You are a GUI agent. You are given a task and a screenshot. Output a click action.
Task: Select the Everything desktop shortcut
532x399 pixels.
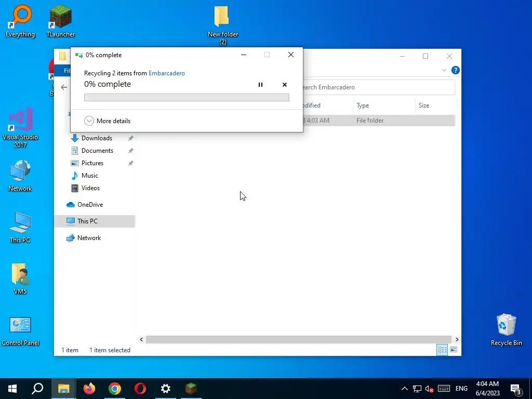20,21
